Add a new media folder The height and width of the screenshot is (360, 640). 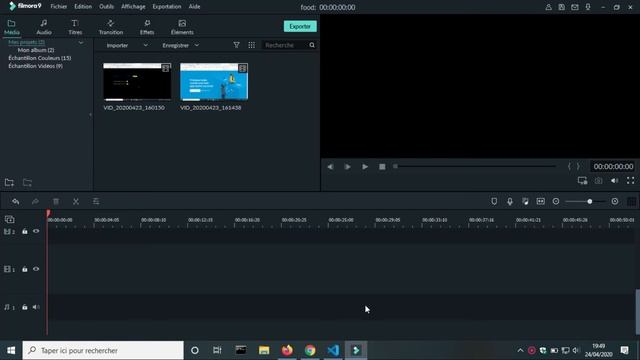click(9, 182)
